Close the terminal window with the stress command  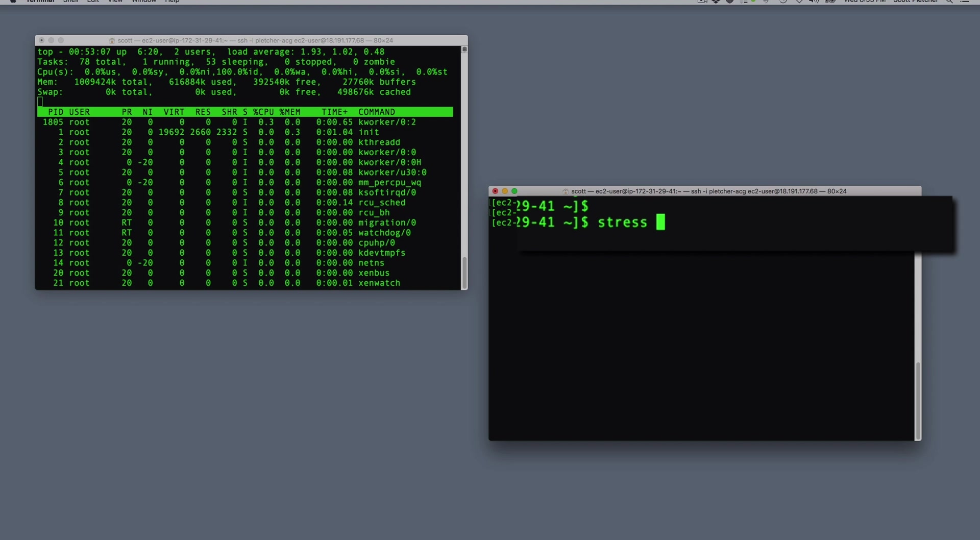tap(495, 191)
